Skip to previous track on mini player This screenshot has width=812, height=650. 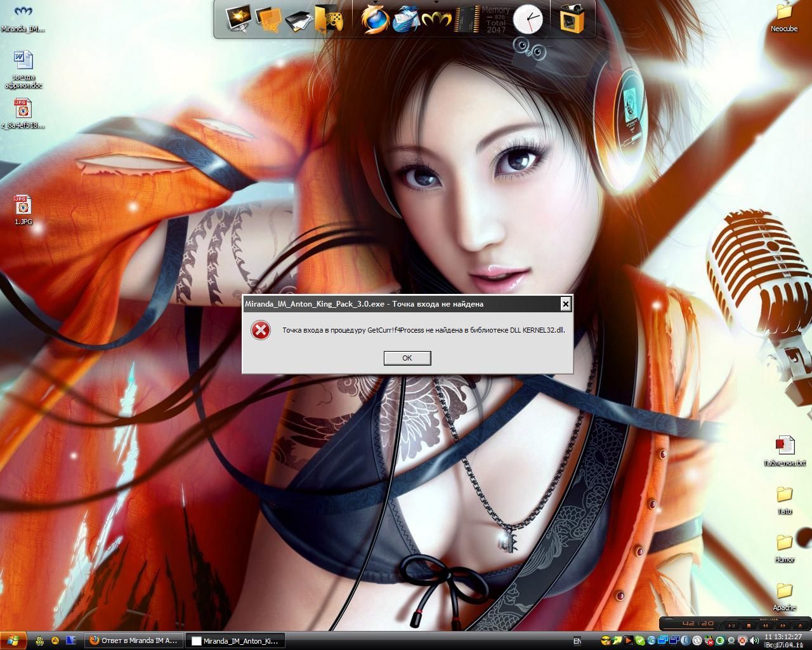tap(765, 625)
